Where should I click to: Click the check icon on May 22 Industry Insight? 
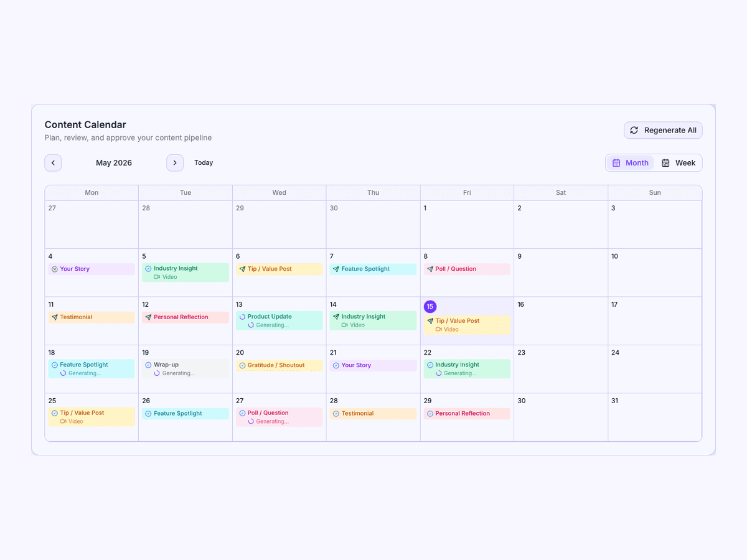[430, 365]
